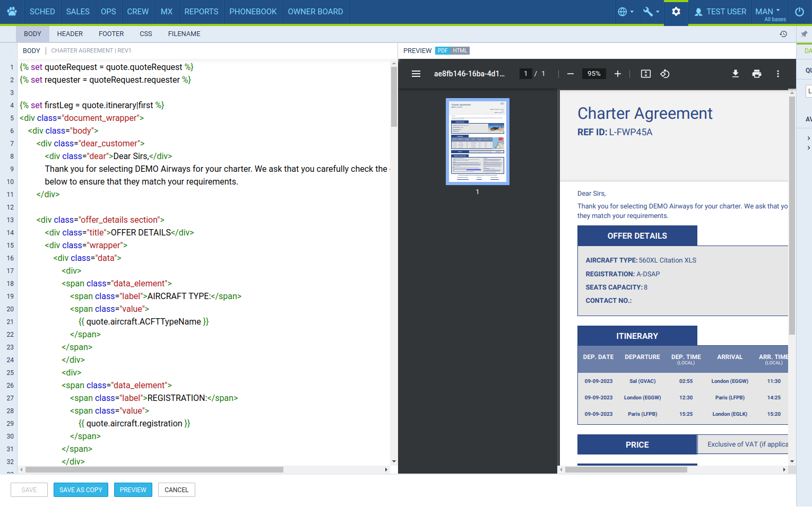
Task: Rotate the PDF page
Action: (664, 74)
